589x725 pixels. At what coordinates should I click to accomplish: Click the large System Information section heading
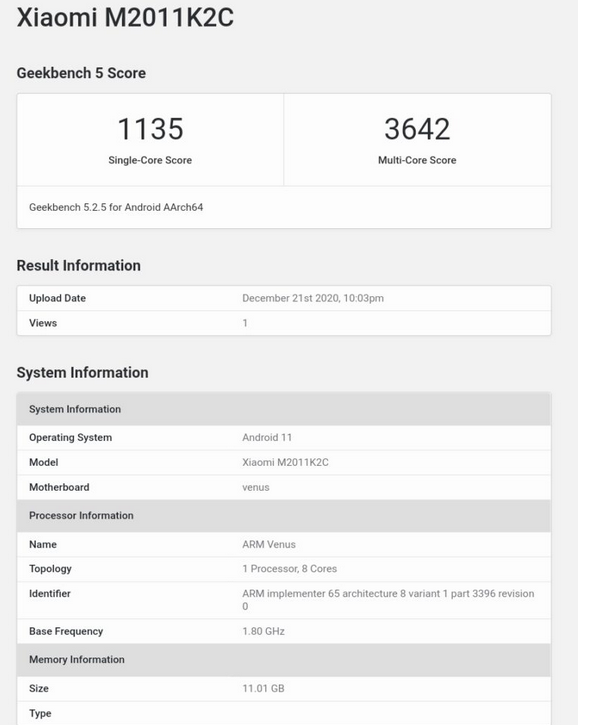tap(83, 373)
